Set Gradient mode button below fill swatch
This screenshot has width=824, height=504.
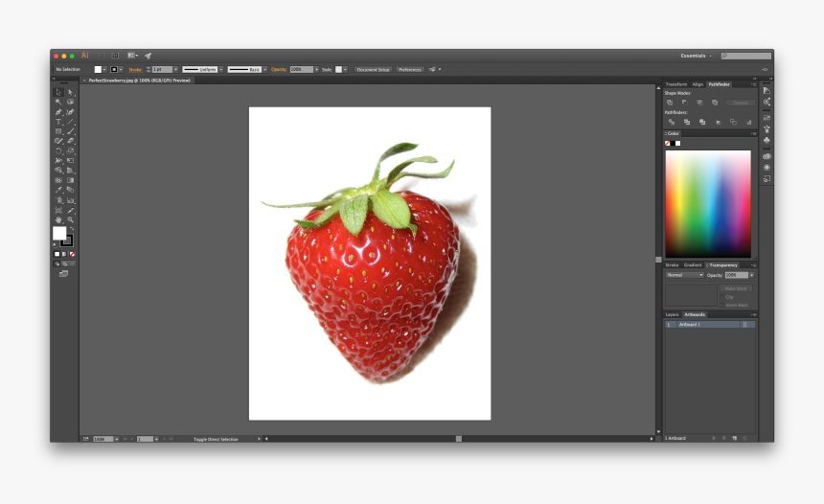pyautogui.click(x=64, y=254)
